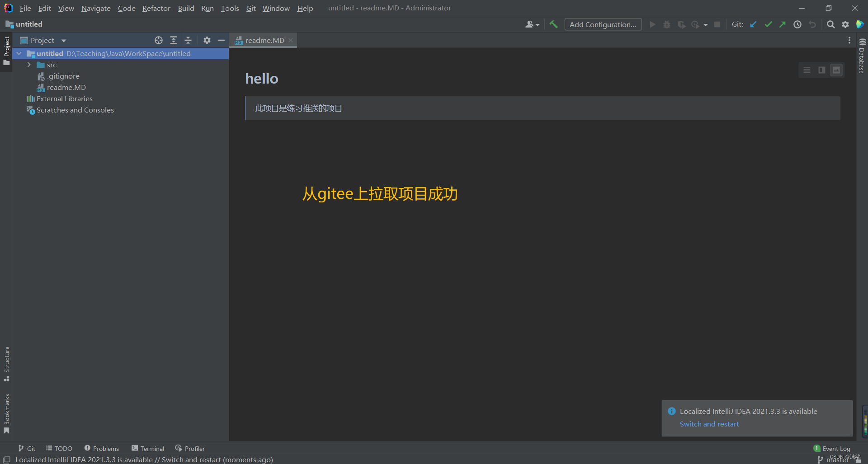Image resolution: width=868 pixels, height=464 pixels.
Task: Open the Git tool window tab
Action: [x=27, y=448]
